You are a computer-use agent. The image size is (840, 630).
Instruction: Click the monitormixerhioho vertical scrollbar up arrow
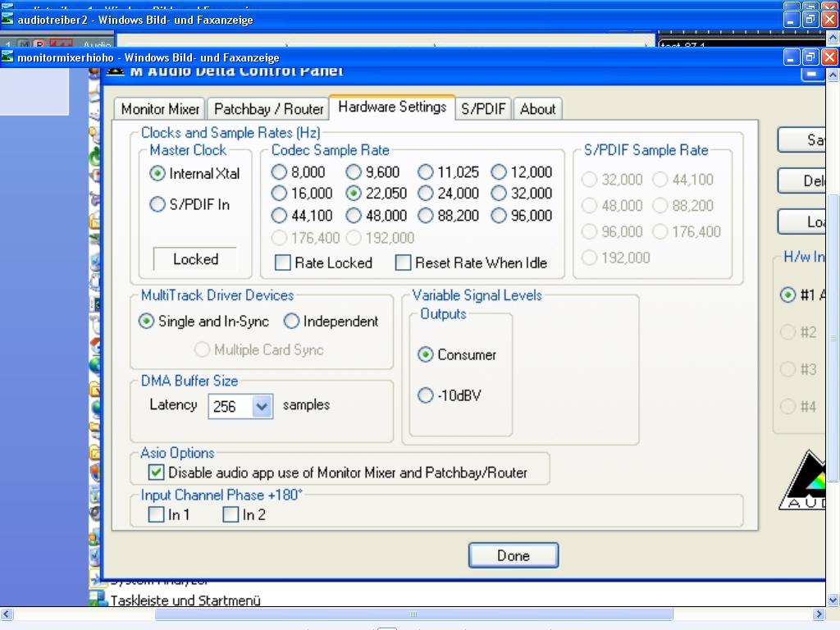point(833,75)
